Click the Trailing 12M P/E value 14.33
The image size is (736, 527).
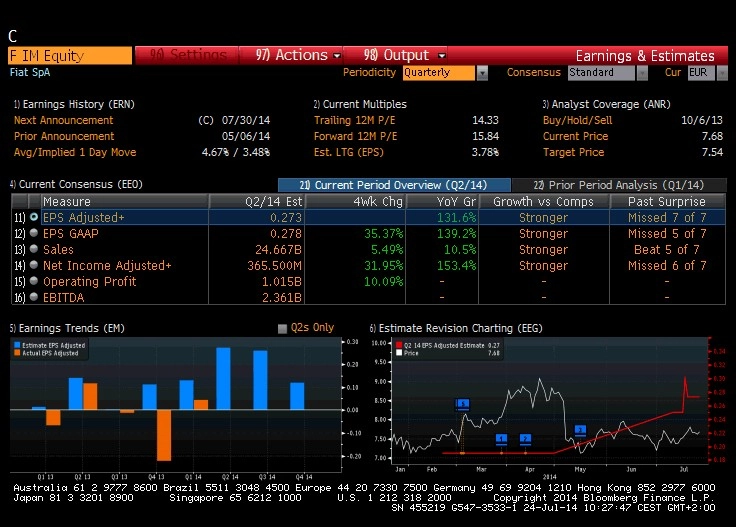pos(485,120)
